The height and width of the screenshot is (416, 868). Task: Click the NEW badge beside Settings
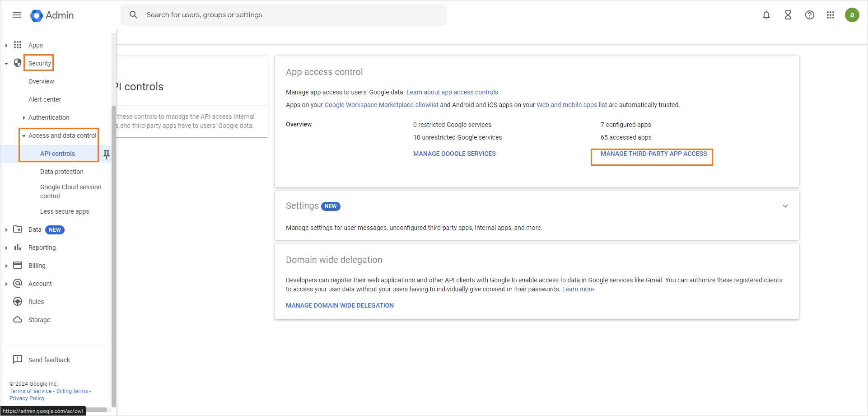tap(331, 206)
